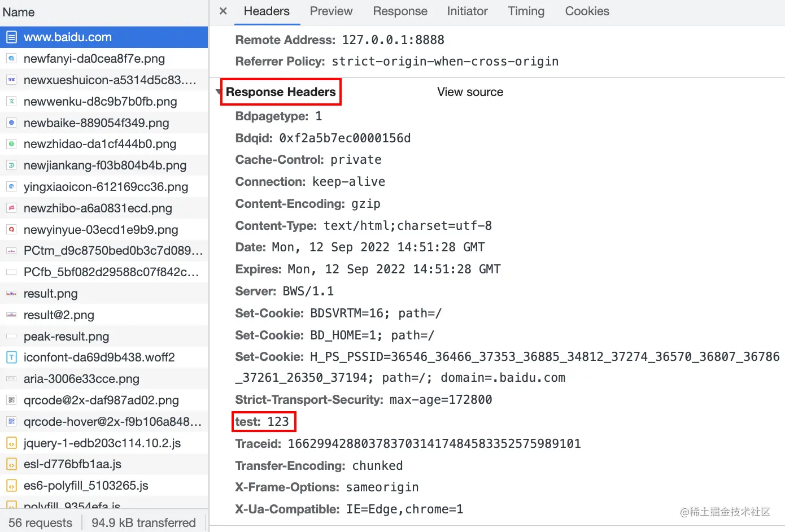The width and height of the screenshot is (785, 532).
Task: Click image icon of newfanyi-da0cea8f7e.png
Action: pos(11,59)
